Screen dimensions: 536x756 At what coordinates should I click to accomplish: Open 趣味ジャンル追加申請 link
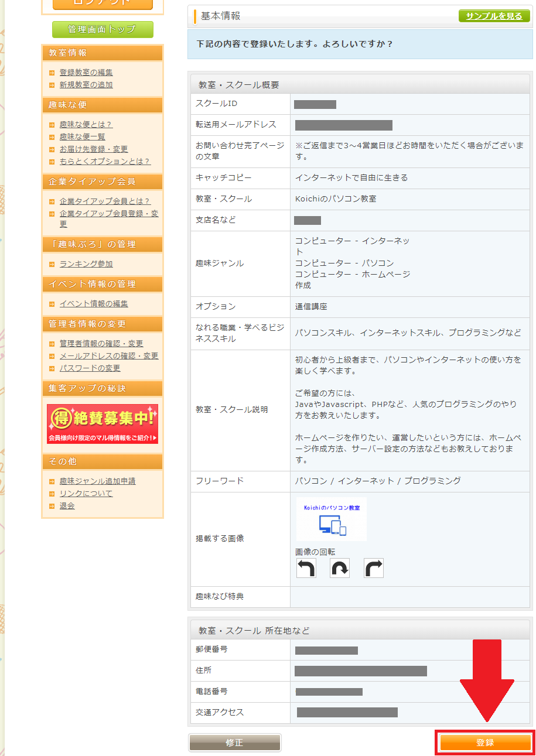coord(98,481)
